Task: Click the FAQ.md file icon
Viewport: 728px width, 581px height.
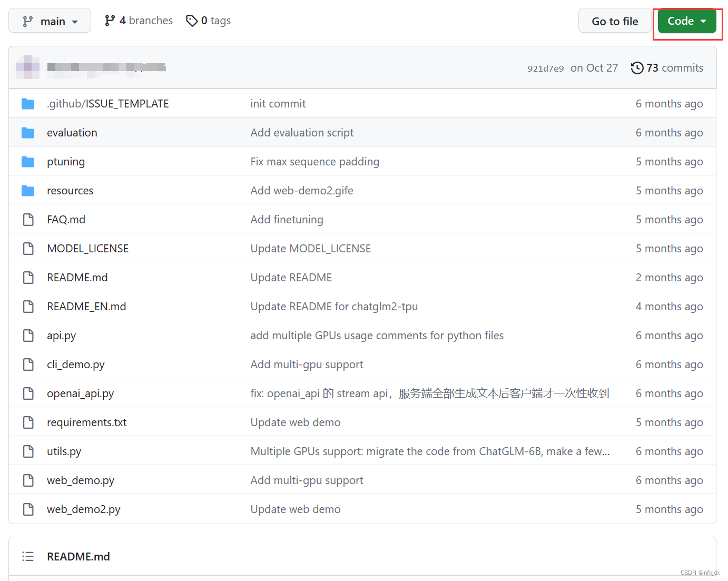Action: click(28, 220)
